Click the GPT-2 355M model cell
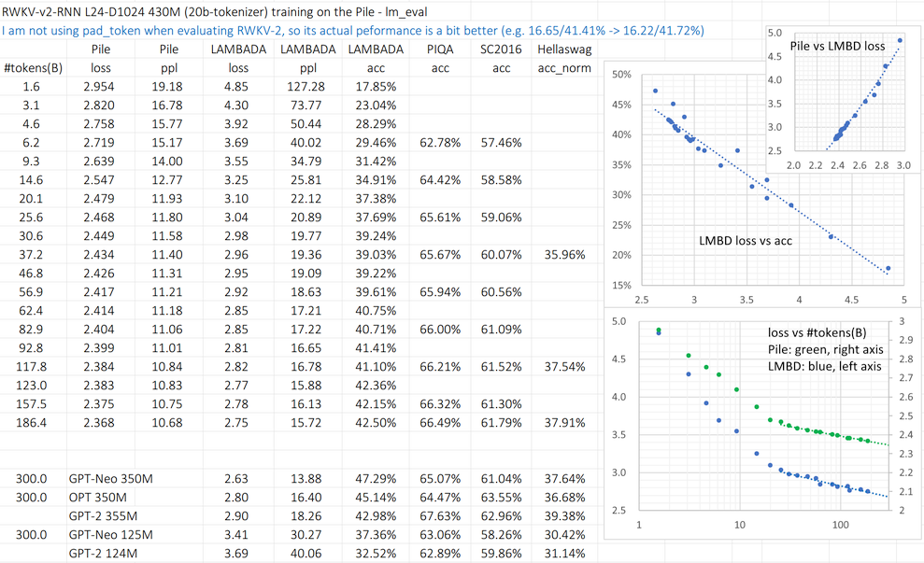Image resolution: width=924 pixels, height=563 pixels. 107,515
